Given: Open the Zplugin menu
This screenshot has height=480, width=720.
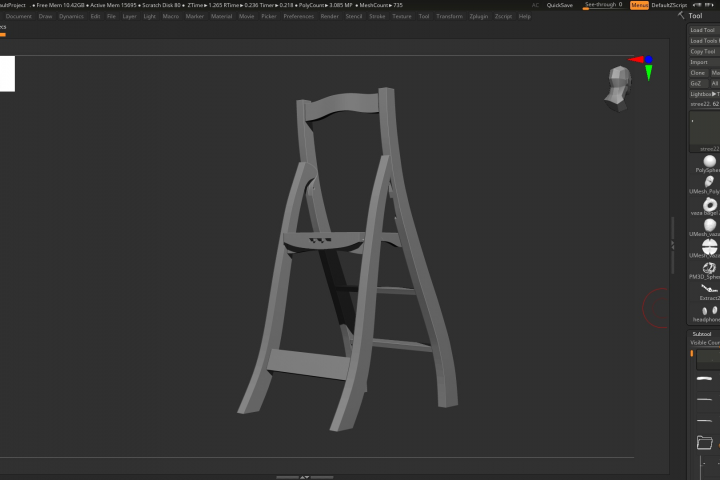Looking at the screenshot, I should coord(479,16).
